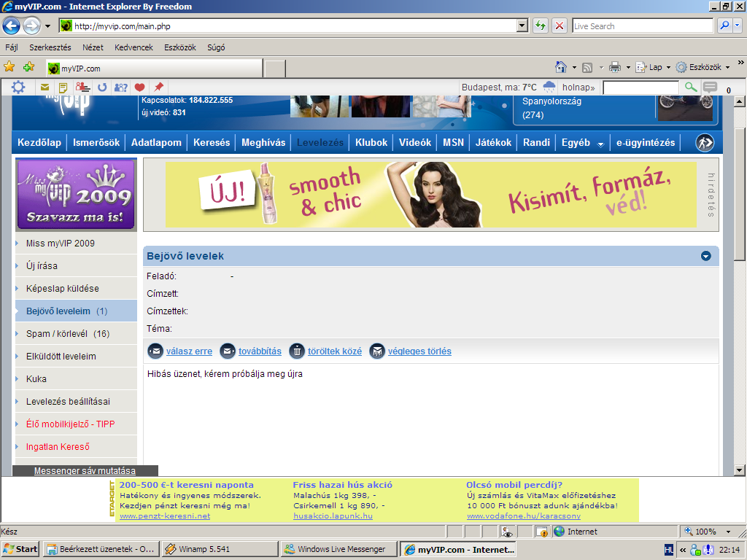This screenshot has height=560, width=747.
Task: Click the rain cloud weather icon
Action: (549, 87)
